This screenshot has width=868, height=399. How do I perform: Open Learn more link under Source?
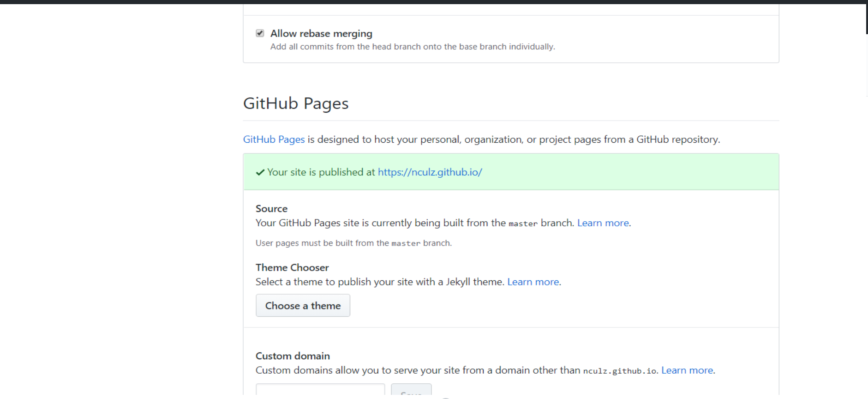(x=603, y=223)
